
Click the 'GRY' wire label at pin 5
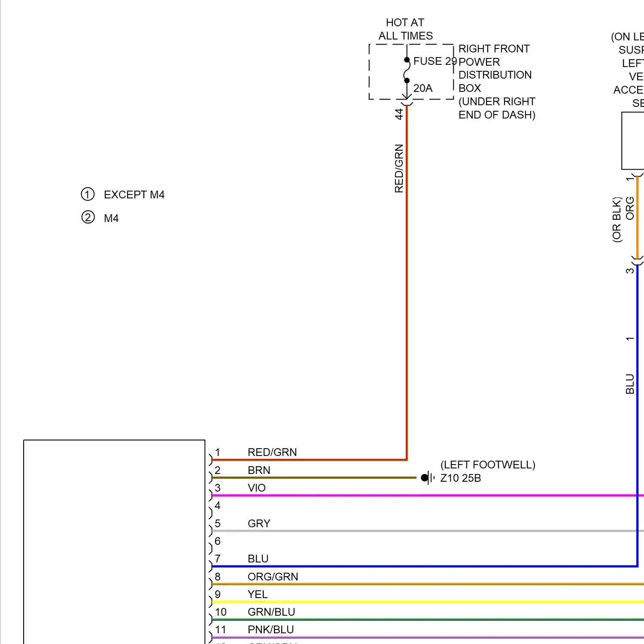[x=259, y=524]
